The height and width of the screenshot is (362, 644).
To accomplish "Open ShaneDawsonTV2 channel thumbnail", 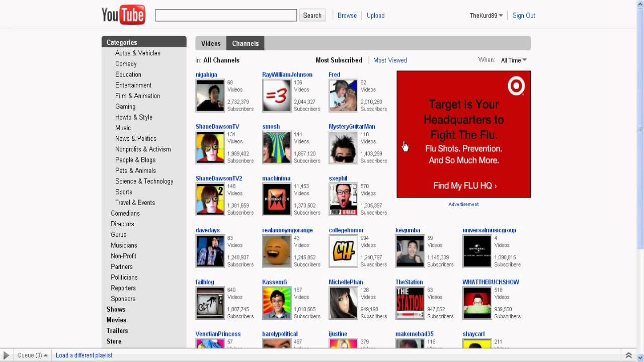I will (x=210, y=199).
